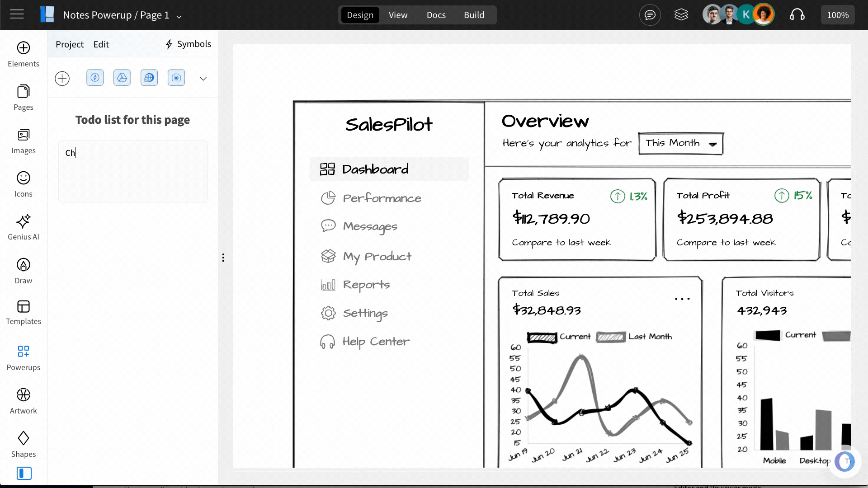Select the Google Drive import icon

click(122, 77)
